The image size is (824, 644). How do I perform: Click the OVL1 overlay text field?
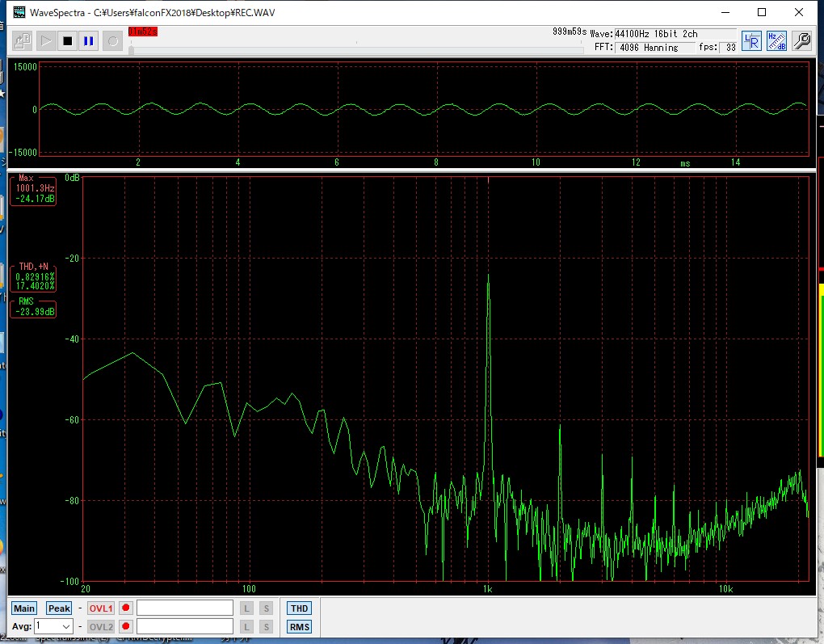(x=185, y=608)
